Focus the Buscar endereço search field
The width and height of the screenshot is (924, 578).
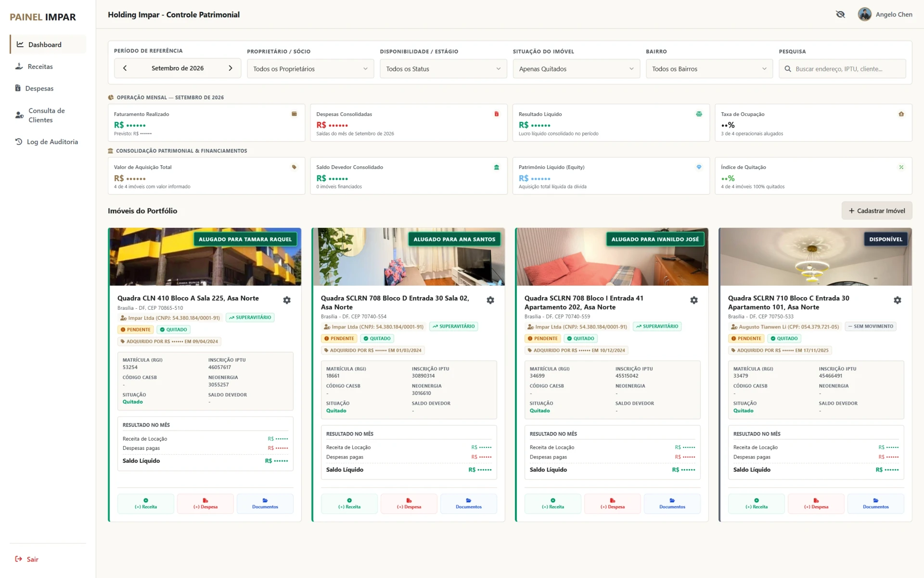coord(842,69)
